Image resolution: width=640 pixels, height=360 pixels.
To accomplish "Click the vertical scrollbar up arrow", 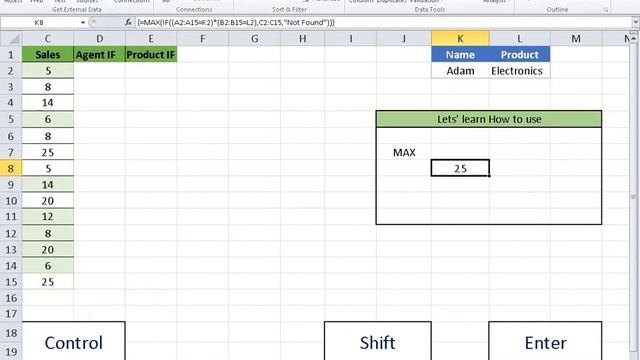I will pyautogui.click(x=633, y=39).
